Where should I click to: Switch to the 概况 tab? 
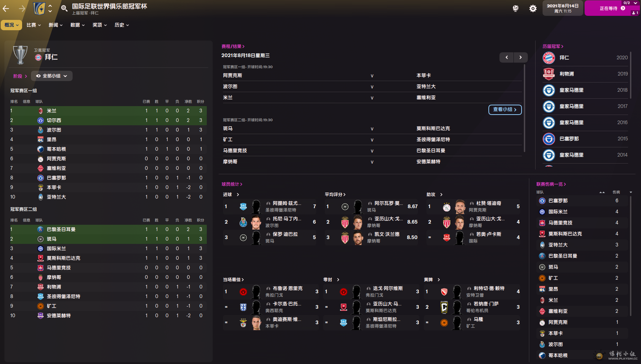[11, 25]
